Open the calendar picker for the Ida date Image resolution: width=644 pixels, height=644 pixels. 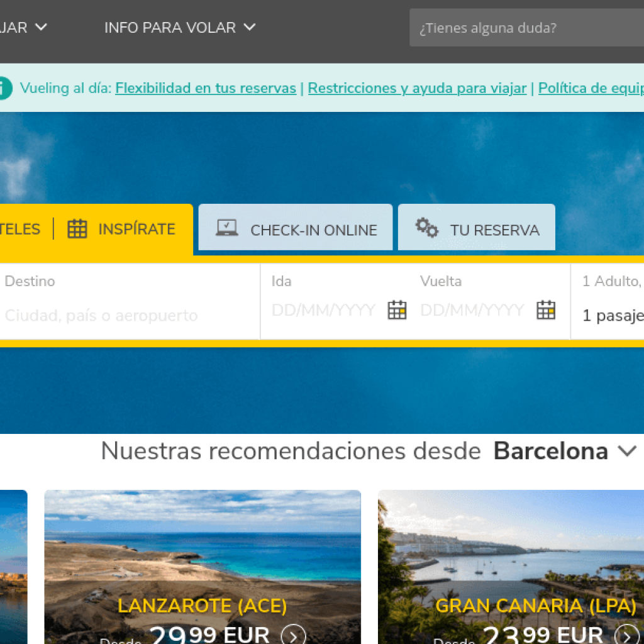tap(397, 309)
